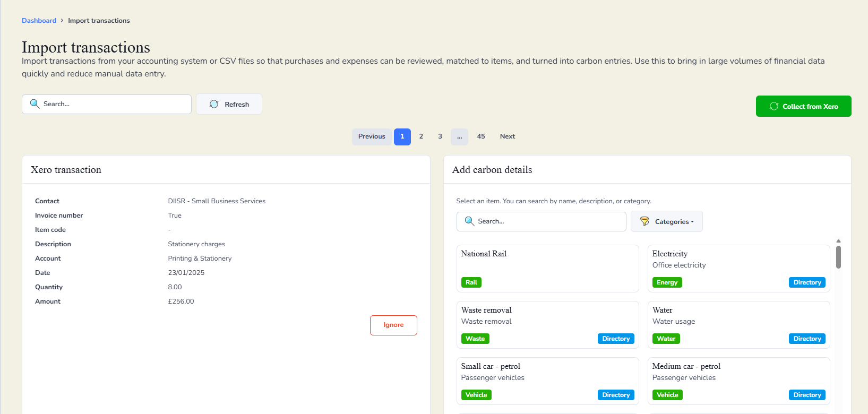Select the Electricity item card
Screen dimensions: 868x414
(738, 269)
